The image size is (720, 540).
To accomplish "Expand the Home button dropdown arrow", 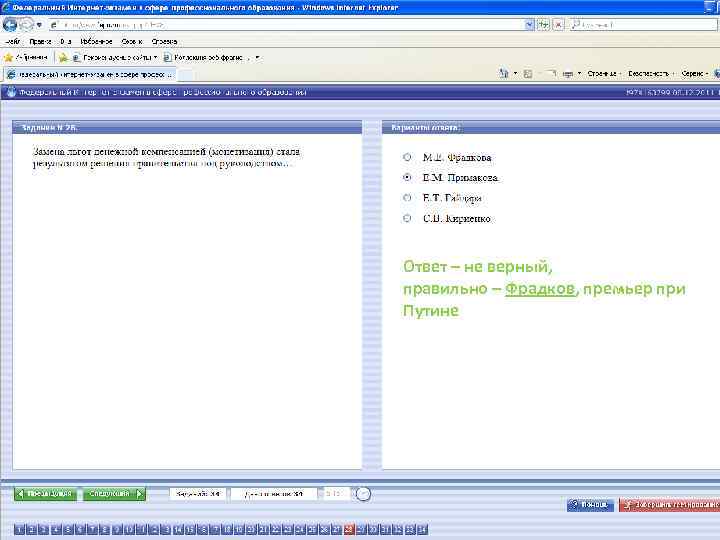I will click(515, 73).
